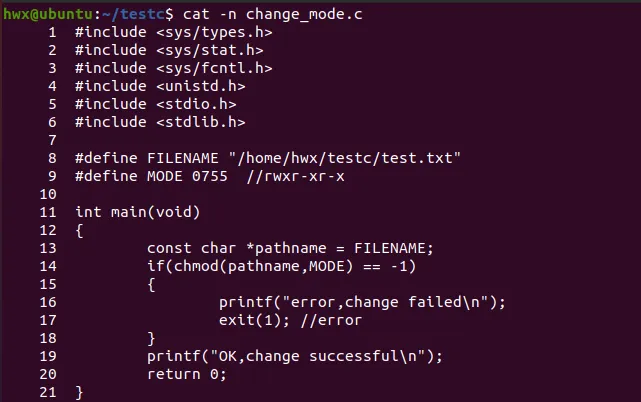Viewport: 641px width, 402px height.
Task: Click the line number 21 closing brace
Action: coord(79,392)
